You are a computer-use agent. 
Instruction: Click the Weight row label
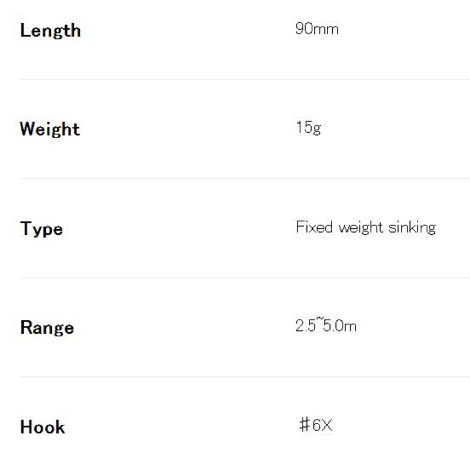(x=50, y=129)
